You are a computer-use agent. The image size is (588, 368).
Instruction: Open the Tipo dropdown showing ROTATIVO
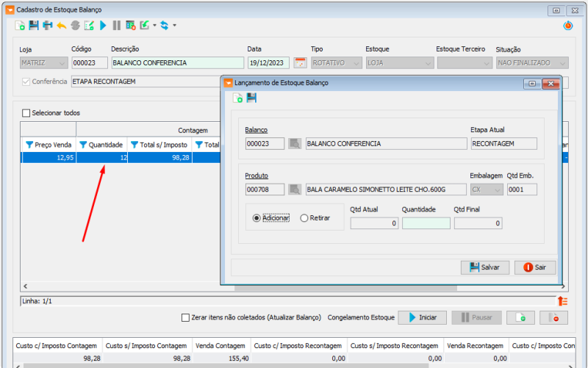pos(337,62)
